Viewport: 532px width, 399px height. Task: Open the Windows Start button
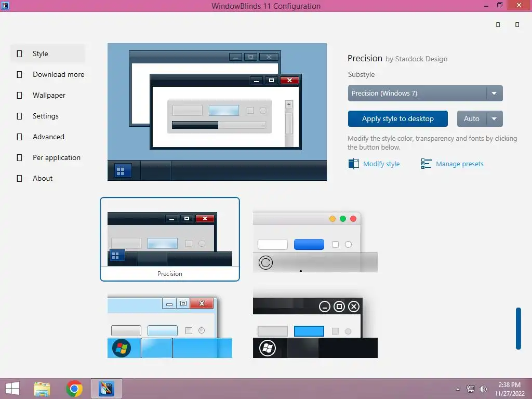pyautogui.click(x=12, y=389)
